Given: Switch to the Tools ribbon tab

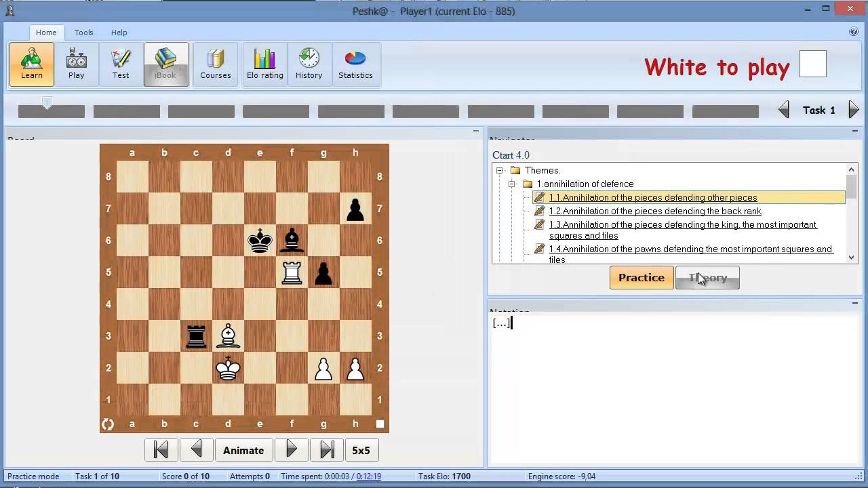Looking at the screenshot, I should [x=84, y=33].
